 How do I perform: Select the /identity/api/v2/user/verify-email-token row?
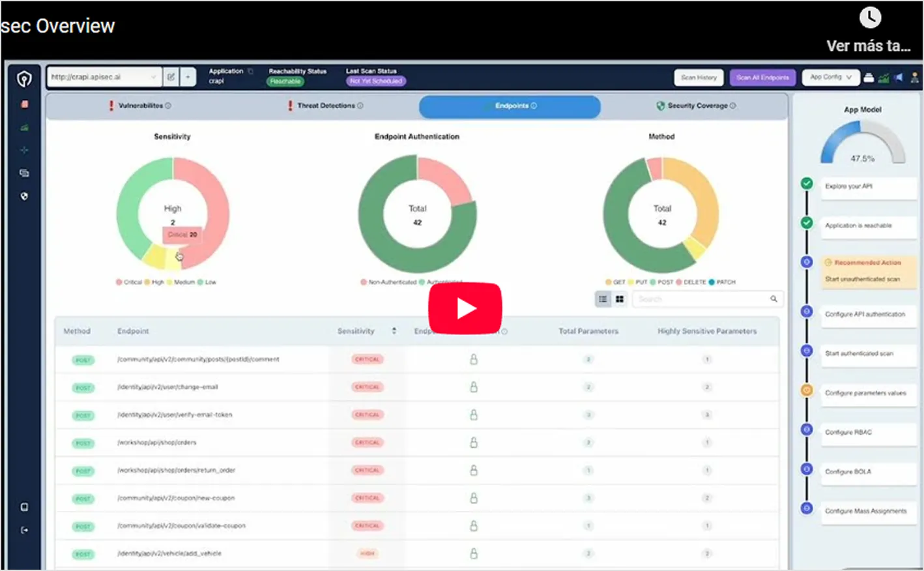point(417,415)
